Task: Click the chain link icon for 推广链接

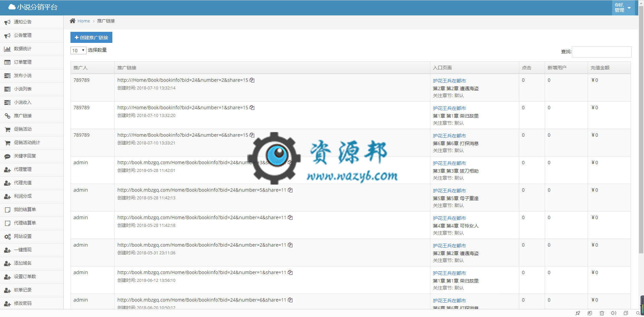Action: 7,116
